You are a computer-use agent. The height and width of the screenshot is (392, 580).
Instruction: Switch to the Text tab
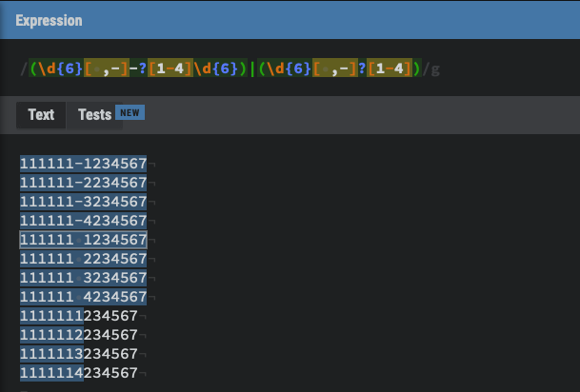41,115
